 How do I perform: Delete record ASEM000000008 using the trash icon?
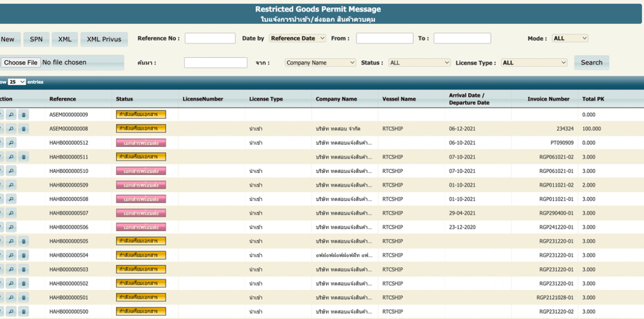[23, 129]
